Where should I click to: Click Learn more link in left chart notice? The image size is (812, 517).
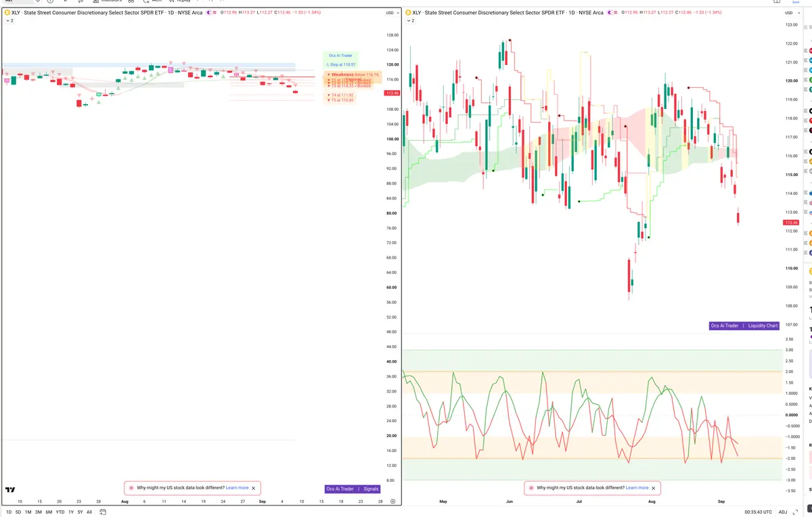[x=237, y=488]
